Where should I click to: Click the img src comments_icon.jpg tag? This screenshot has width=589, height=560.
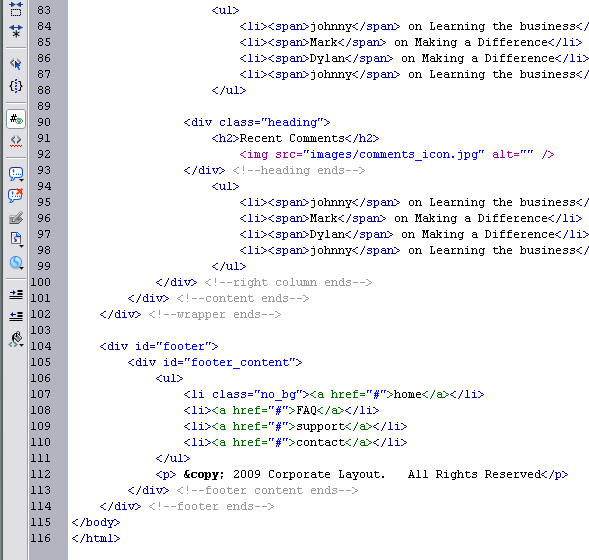click(397, 154)
